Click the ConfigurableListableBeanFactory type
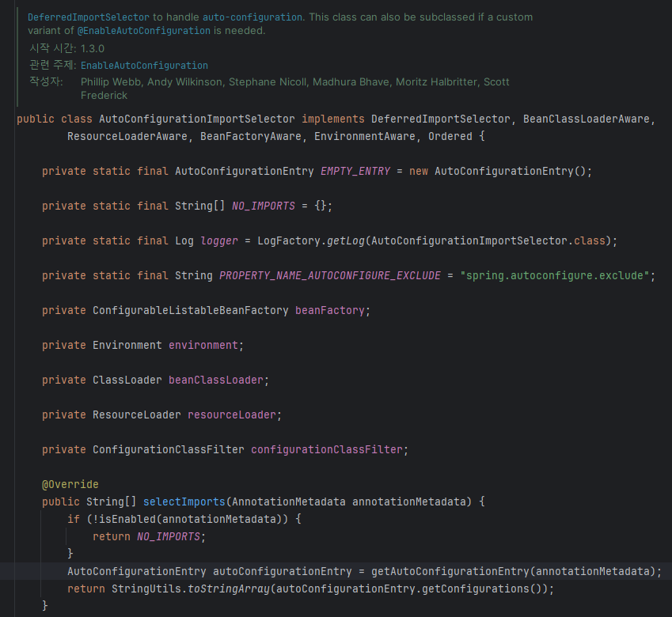Viewport: 672px width, 617px height. point(190,310)
